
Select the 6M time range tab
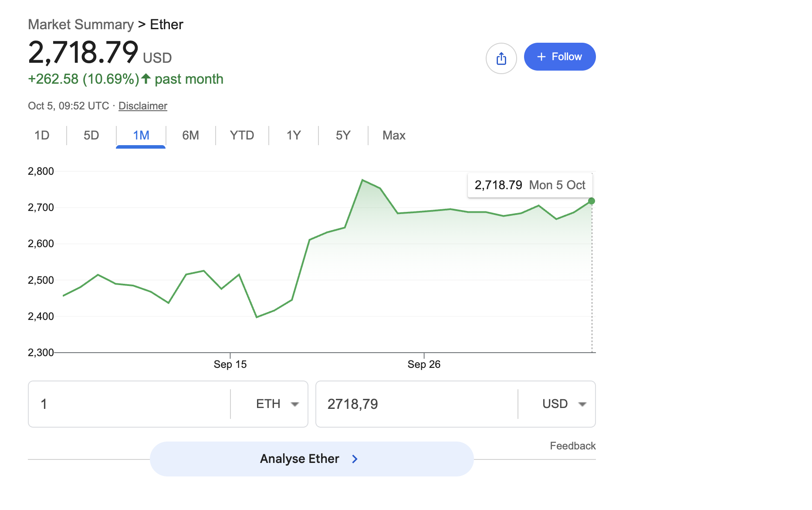pos(190,135)
